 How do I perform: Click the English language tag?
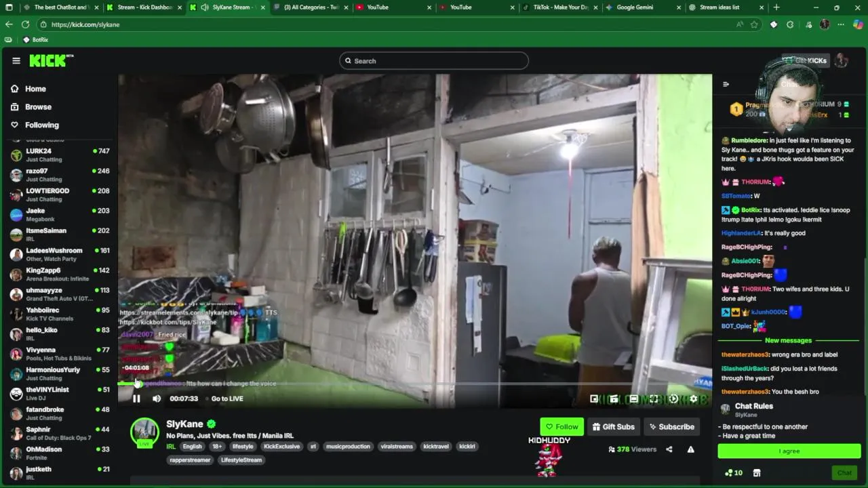(192, 447)
